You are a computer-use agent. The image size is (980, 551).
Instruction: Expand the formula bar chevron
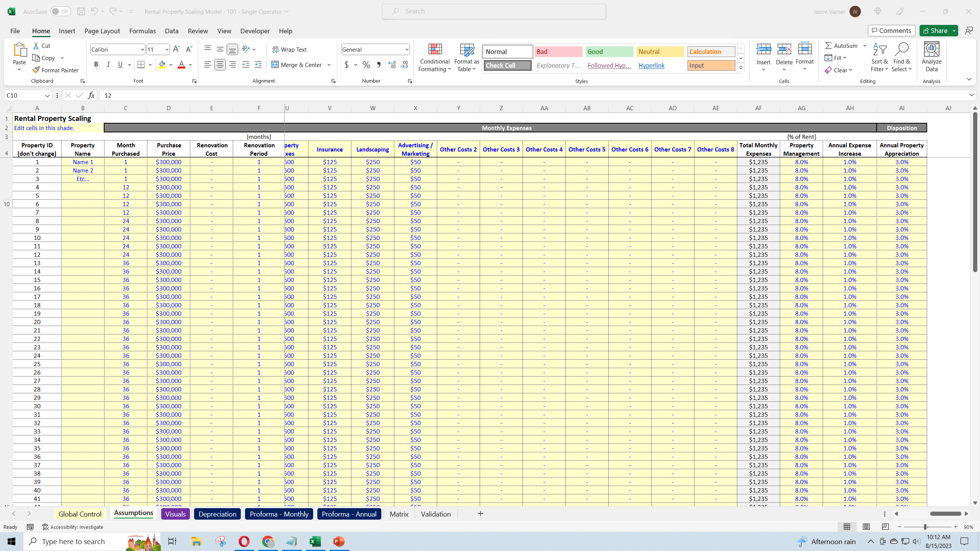tap(971, 95)
